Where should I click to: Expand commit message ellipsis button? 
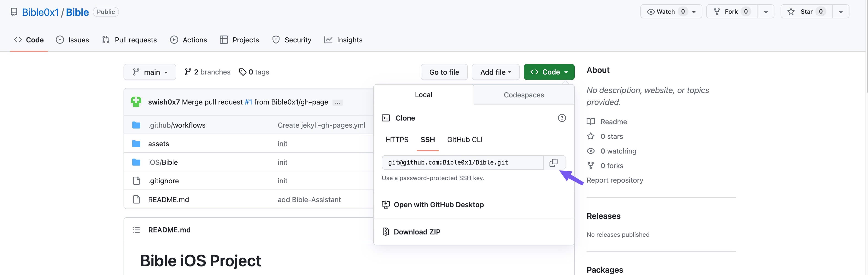pyautogui.click(x=337, y=103)
